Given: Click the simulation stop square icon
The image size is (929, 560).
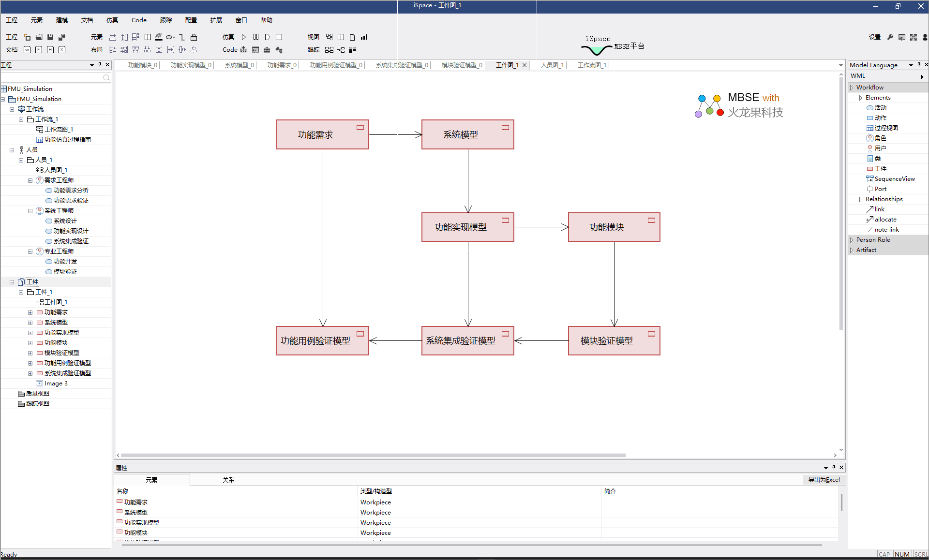Looking at the screenshot, I should (x=279, y=37).
